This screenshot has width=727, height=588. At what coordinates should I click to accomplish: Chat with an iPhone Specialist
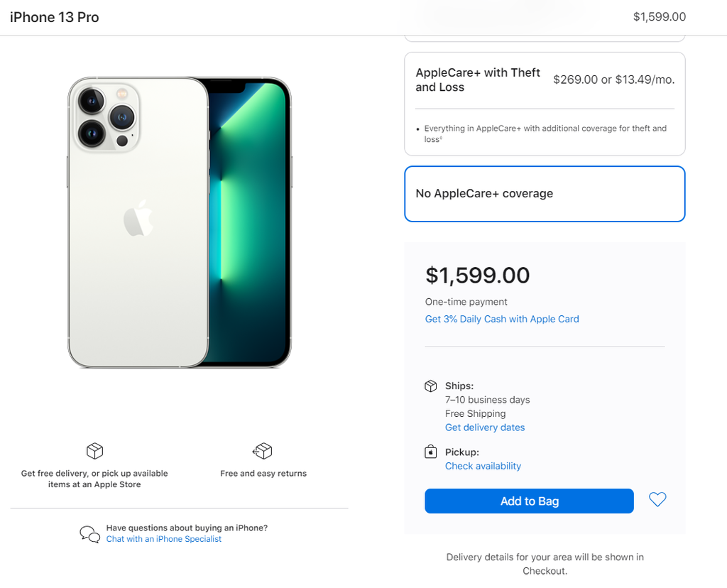[164, 539]
